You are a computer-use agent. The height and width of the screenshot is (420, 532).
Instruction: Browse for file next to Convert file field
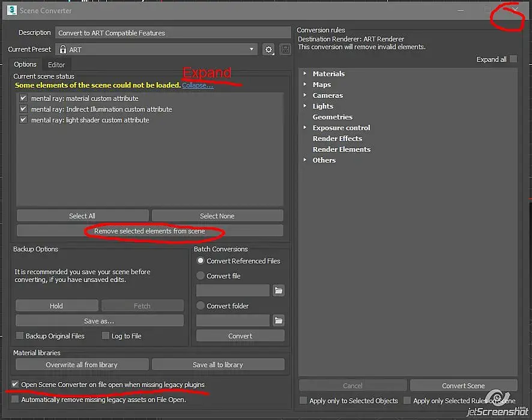278,290
